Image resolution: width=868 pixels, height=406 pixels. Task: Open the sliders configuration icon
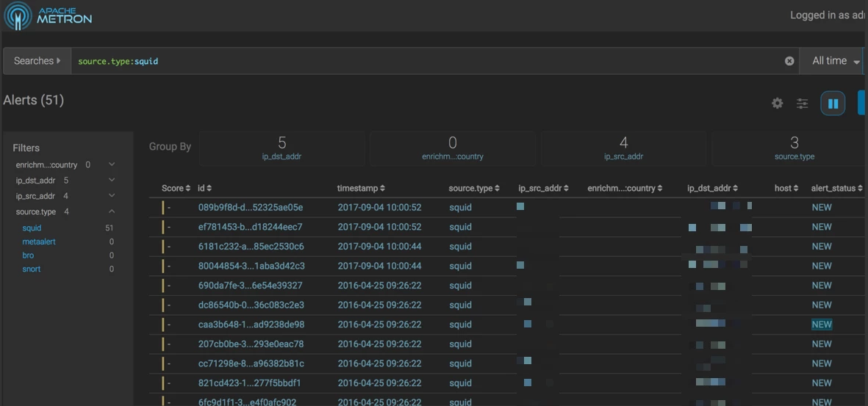pos(802,104)
